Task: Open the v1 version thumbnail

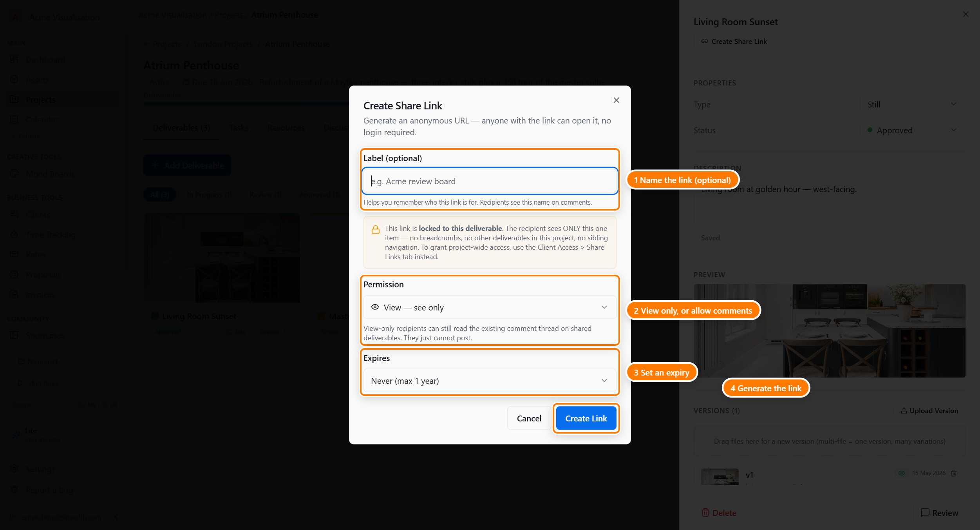Action: point(720,476)
